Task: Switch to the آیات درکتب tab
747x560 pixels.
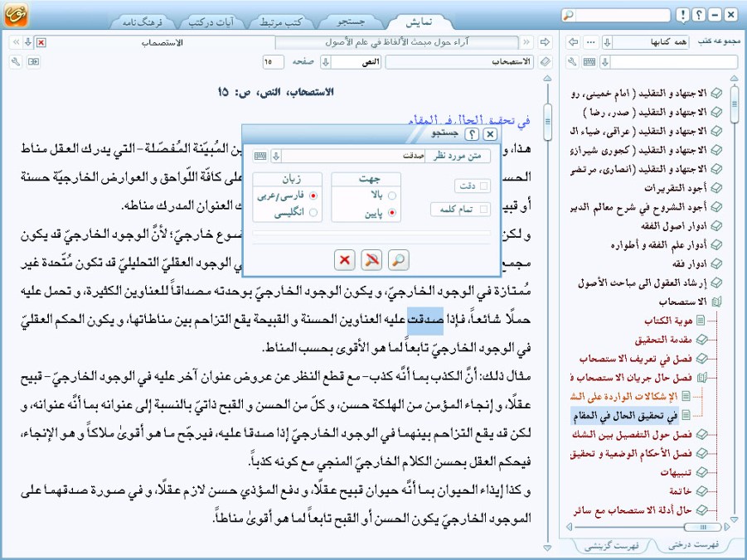Action: click(x=211, y=22)
